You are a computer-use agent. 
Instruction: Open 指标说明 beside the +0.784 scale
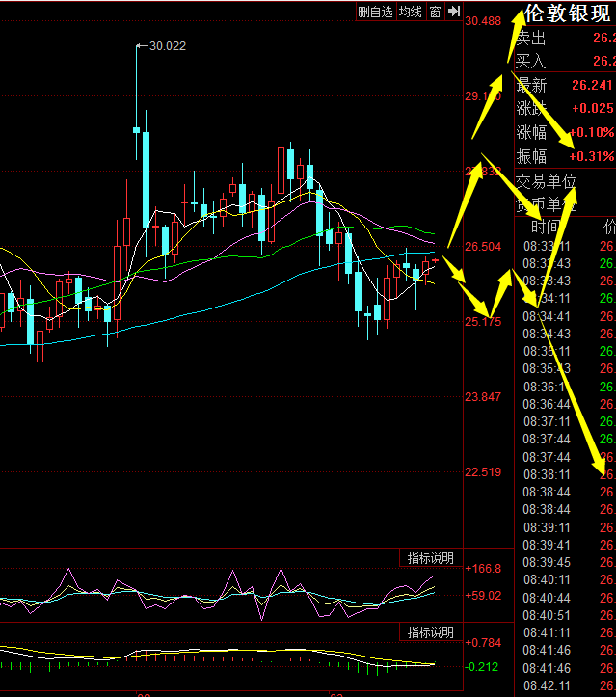[430, 632]
